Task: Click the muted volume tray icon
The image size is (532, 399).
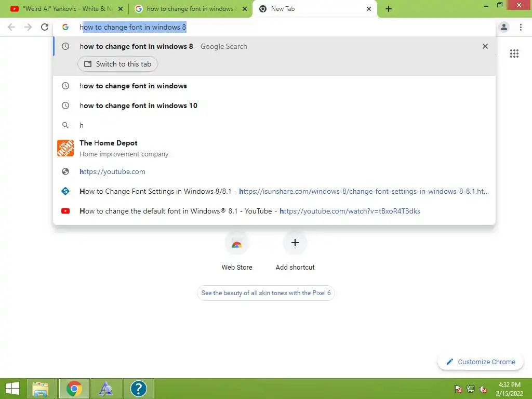Action: [483, 389]
